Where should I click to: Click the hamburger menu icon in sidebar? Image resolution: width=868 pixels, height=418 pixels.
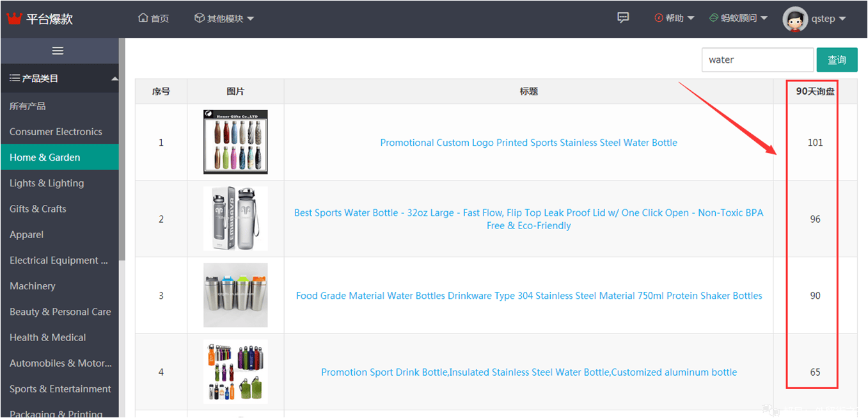point(58,51)
